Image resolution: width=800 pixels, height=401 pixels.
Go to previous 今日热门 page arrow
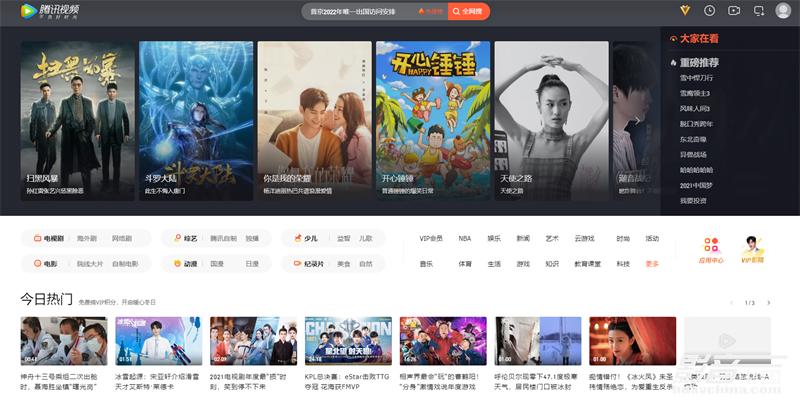pyautogui.click(x=731, y=303)
